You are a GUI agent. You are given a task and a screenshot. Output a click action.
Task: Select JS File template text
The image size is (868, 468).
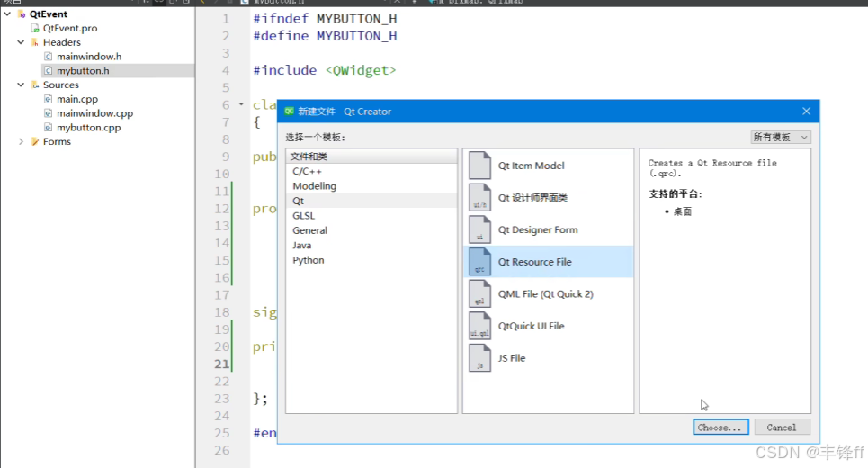(512, 358)
